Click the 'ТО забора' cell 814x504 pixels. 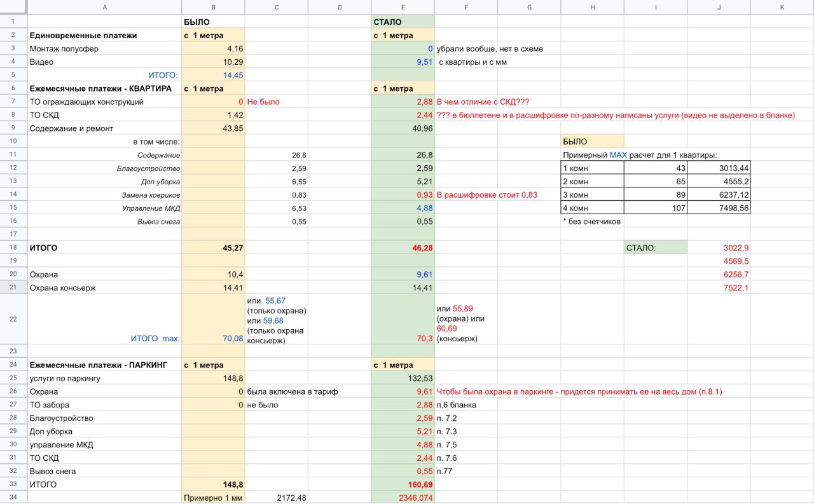click(x=104, y=405)
